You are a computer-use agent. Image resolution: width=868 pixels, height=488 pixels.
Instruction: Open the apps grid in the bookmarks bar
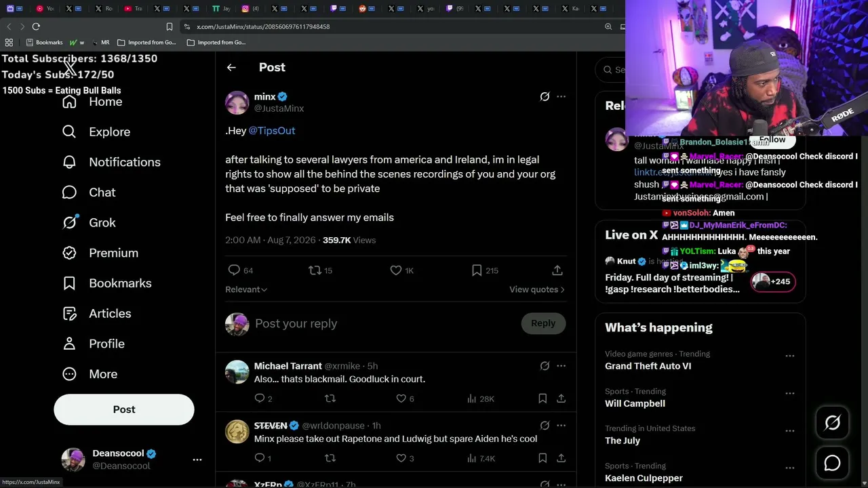[9, 42]
